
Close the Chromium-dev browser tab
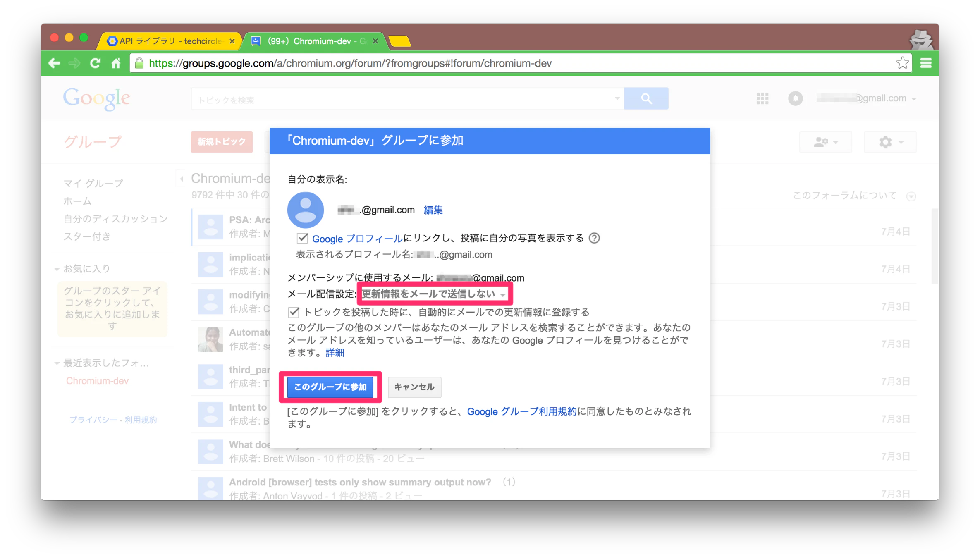pos(375,41)
